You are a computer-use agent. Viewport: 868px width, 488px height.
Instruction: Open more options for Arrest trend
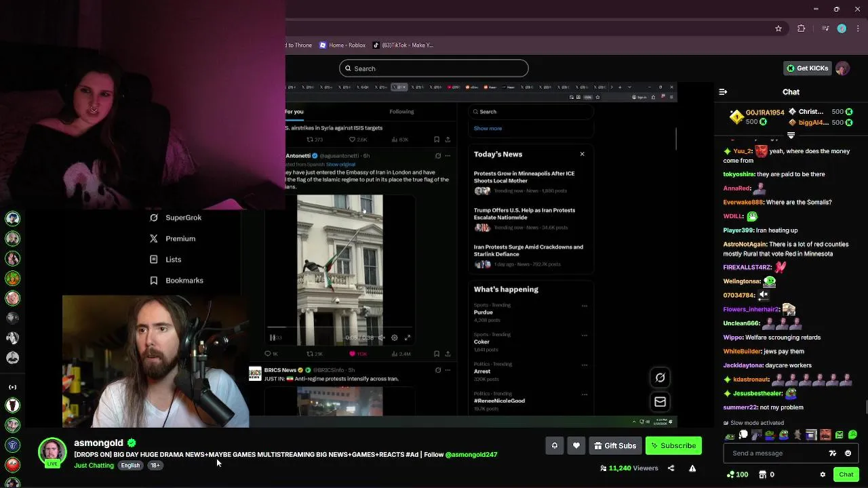(585, 365)
